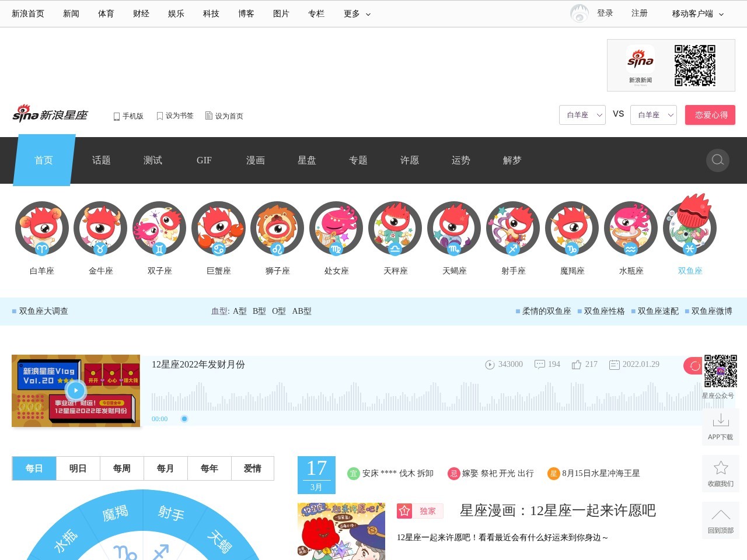The width and height of the screenshot is (747, 560).
Task: Select the Pisces (双鱼座) zodiac icon
Action: click(x=690, y=228)
